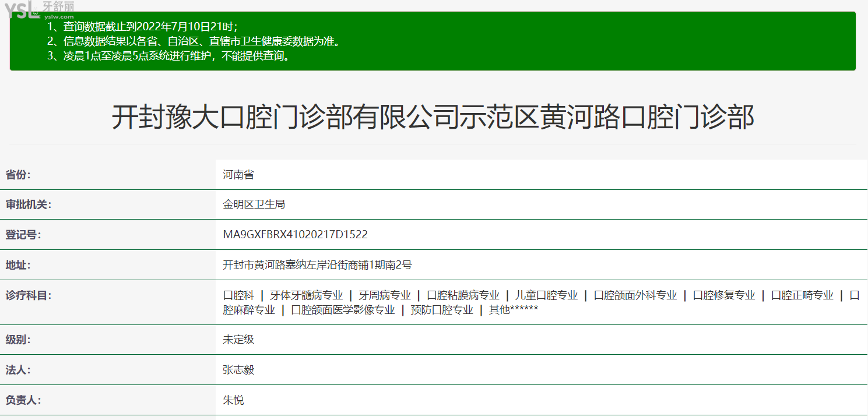The width and height of the screenshot is (868, 420).
Task: Click the 审批机关 row label
Action: pos(28,204)
